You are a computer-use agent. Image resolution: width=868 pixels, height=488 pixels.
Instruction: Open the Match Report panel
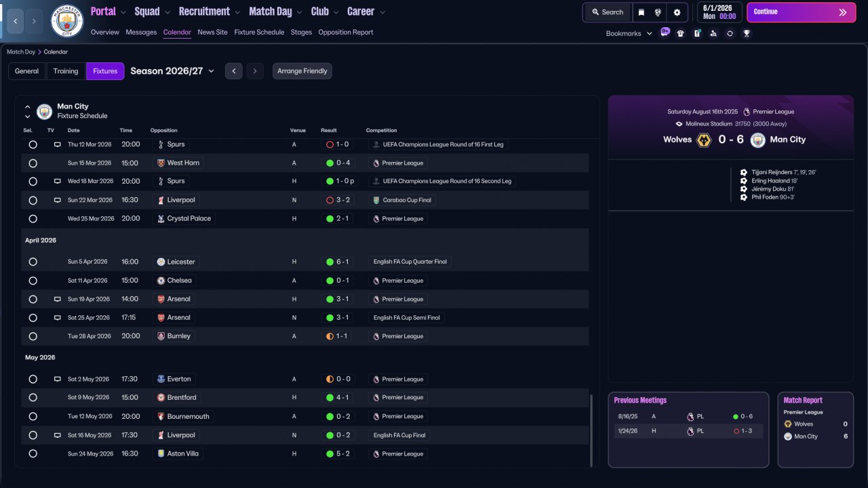click(x=815, y=430)
